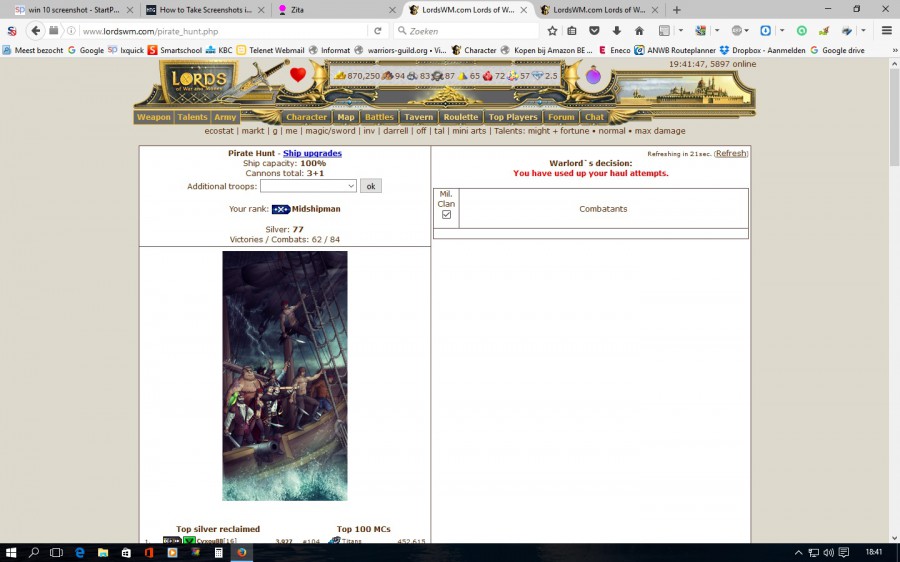Open the Firefox downloads arrow
The height and width of the screenshot is (562, 900).
coord(616,31)
